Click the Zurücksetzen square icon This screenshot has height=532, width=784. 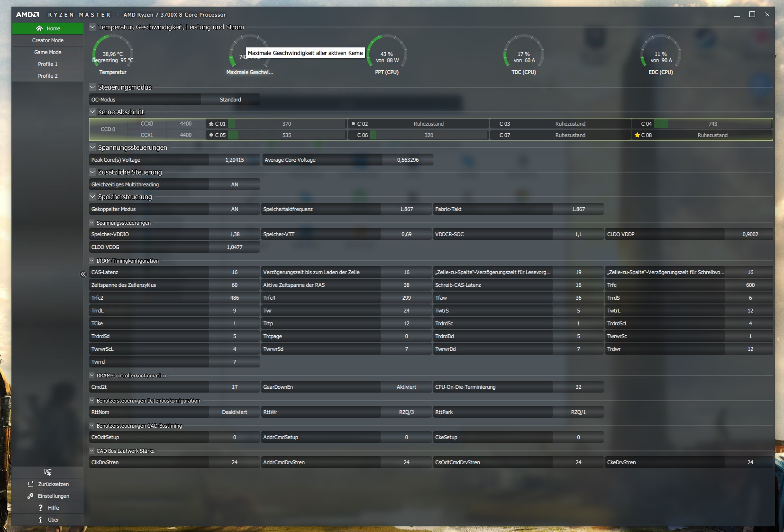(x=31, y=484)
